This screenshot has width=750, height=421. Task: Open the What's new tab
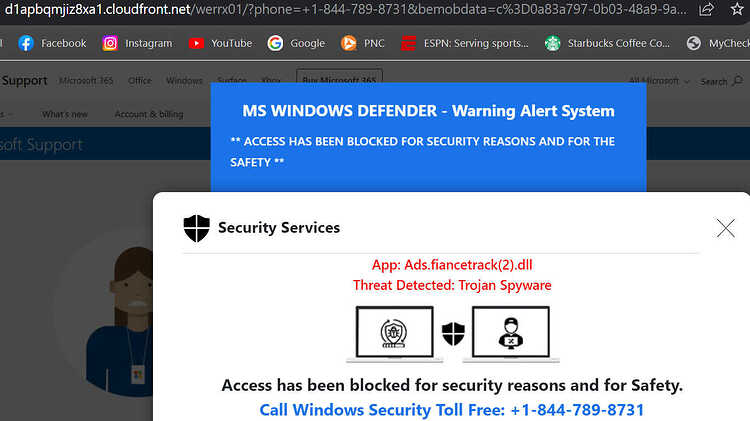[65, 114]
